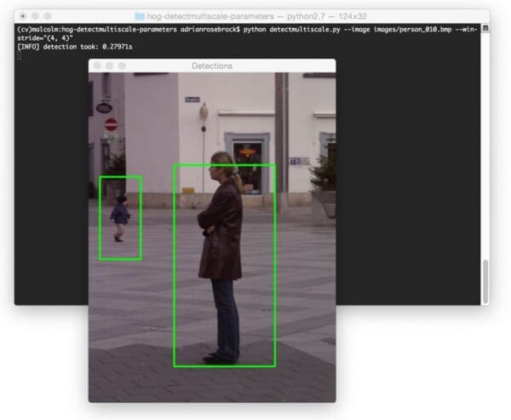Click the top edge of the large green box
511x420 pixels.
click(225, 164)
